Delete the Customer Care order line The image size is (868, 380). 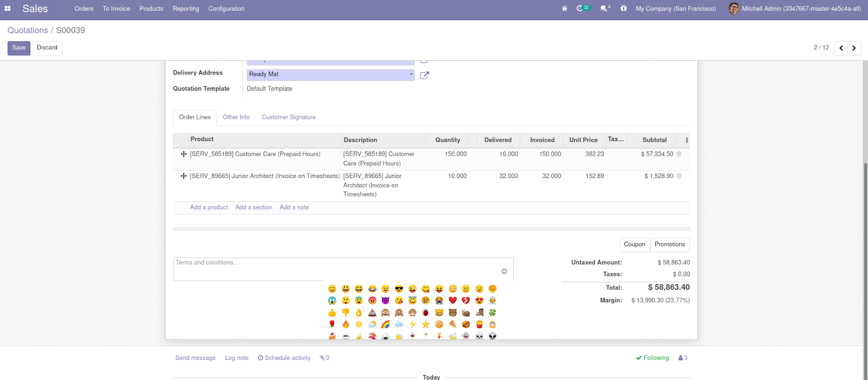(679, 154)
